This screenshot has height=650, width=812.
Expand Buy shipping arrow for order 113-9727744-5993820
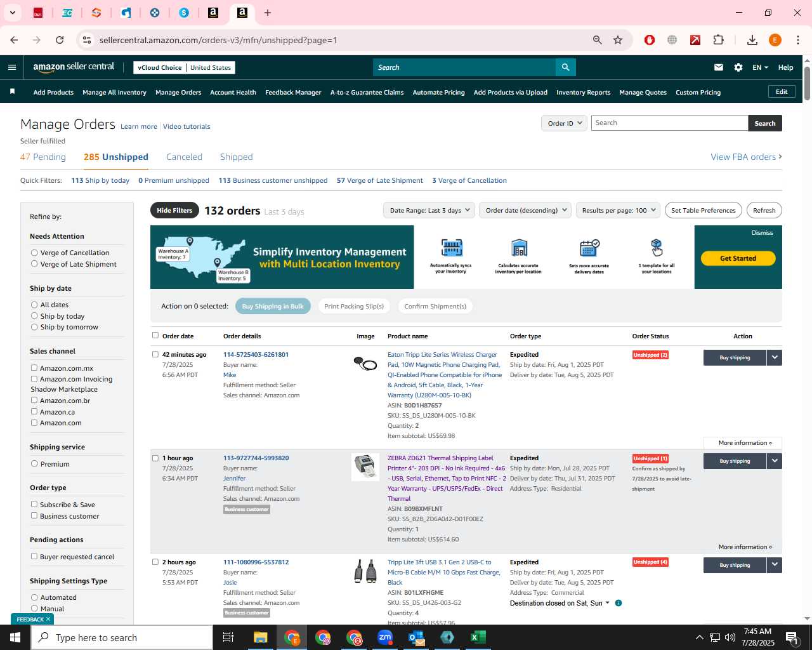point(775,461)
